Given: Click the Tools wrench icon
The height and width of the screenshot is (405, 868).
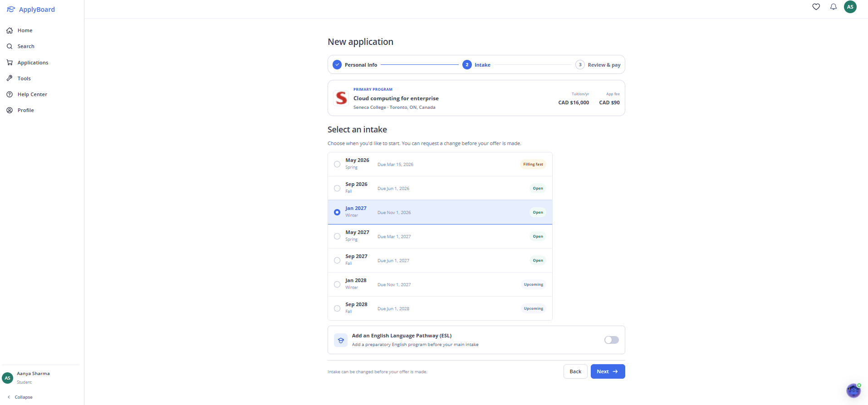Looking at the screenshot, I should (10, 78).
